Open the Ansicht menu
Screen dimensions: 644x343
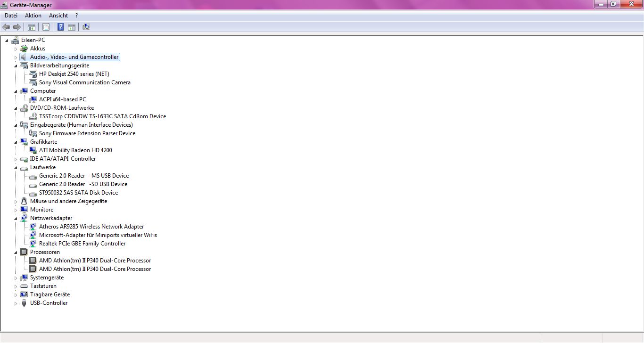58,16
